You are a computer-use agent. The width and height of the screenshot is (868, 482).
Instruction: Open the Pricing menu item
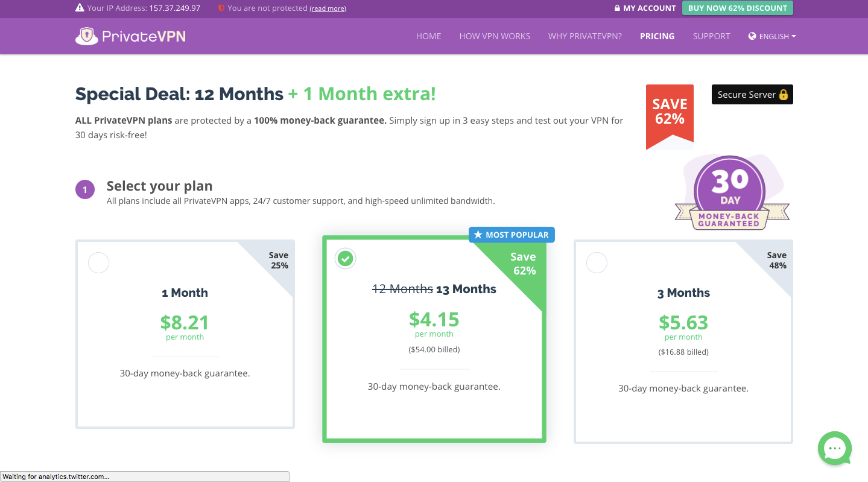pyautogui.click(x=657, y=36)
